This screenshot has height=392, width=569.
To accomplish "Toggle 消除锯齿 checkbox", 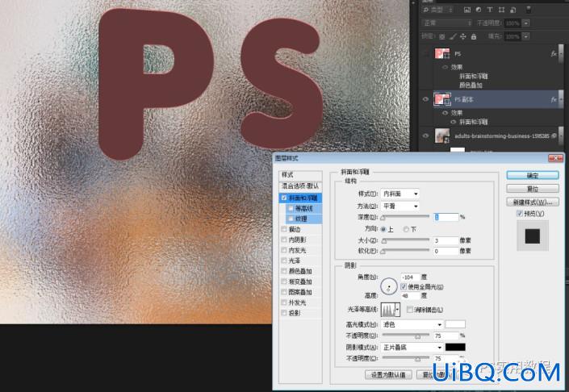I will coord(410,310).
